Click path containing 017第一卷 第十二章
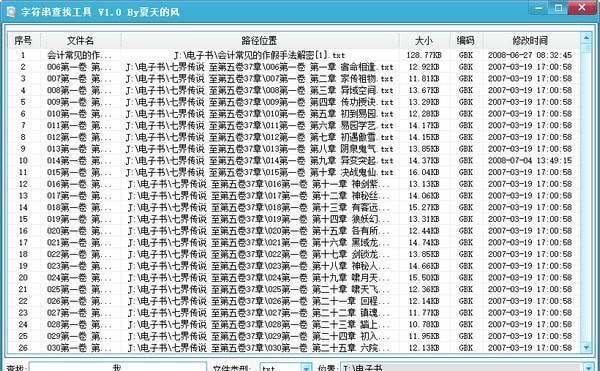Viewport: 600px width, 371px height. [259, 196]
